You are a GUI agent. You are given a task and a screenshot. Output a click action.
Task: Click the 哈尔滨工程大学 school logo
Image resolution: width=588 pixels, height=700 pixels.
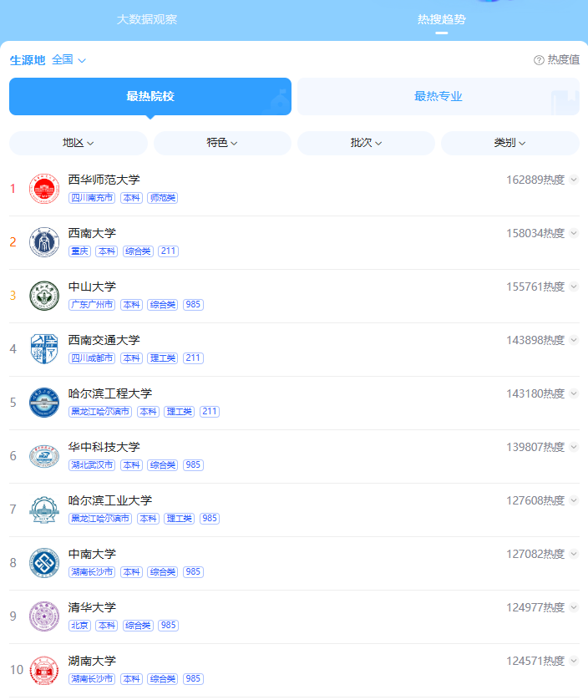[44, 403]
